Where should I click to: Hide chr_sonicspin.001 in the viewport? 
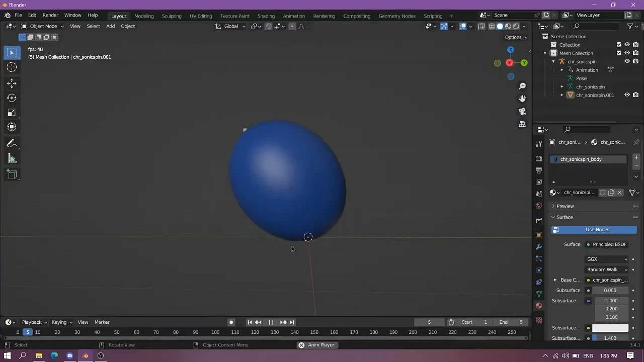pos(627,95)
